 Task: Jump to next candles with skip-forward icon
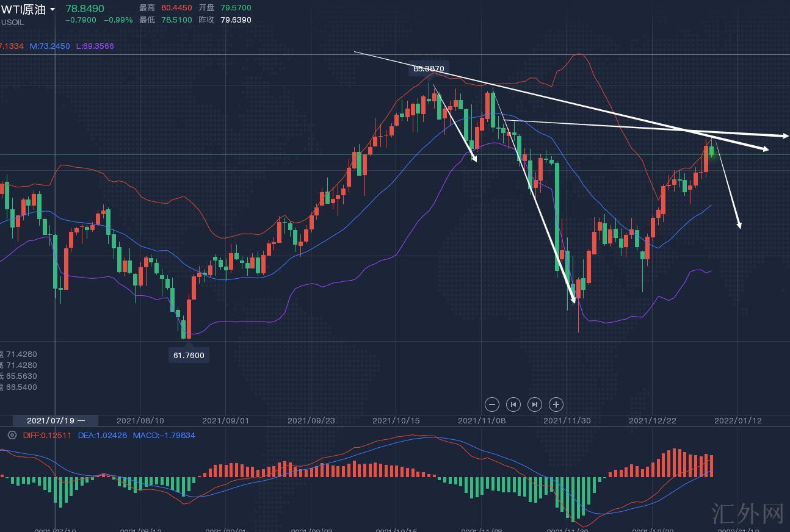(x=534, y=404)
